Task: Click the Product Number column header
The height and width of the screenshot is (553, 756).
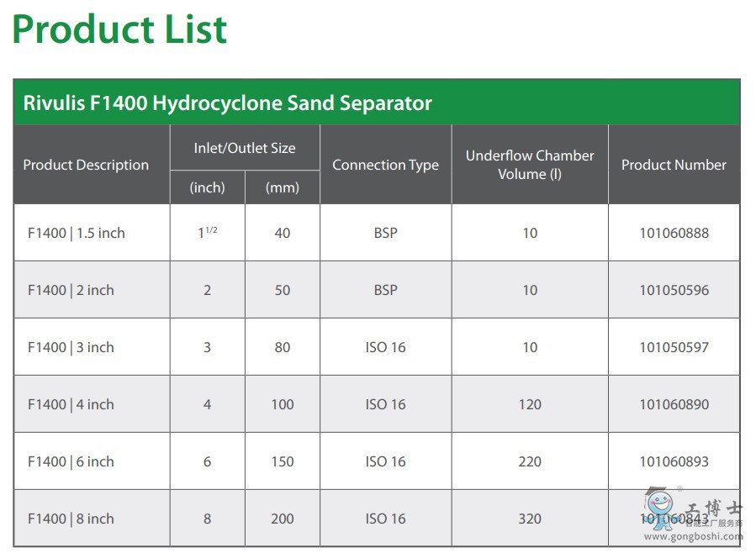Action: (x=674, y=165)
